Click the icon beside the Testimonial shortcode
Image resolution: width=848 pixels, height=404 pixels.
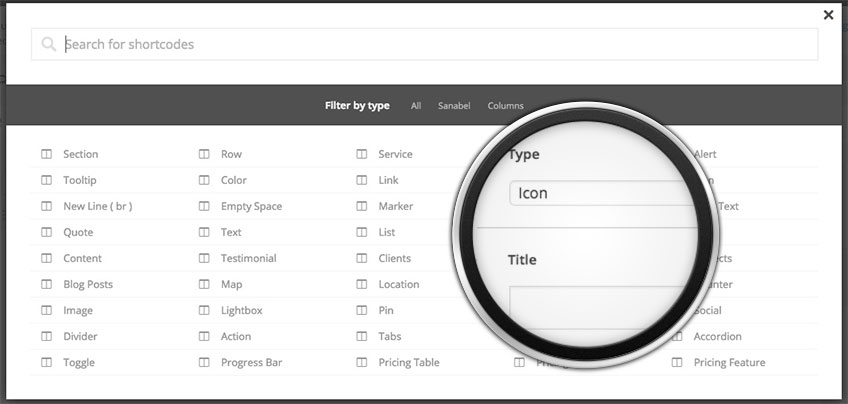coord(204,259)
